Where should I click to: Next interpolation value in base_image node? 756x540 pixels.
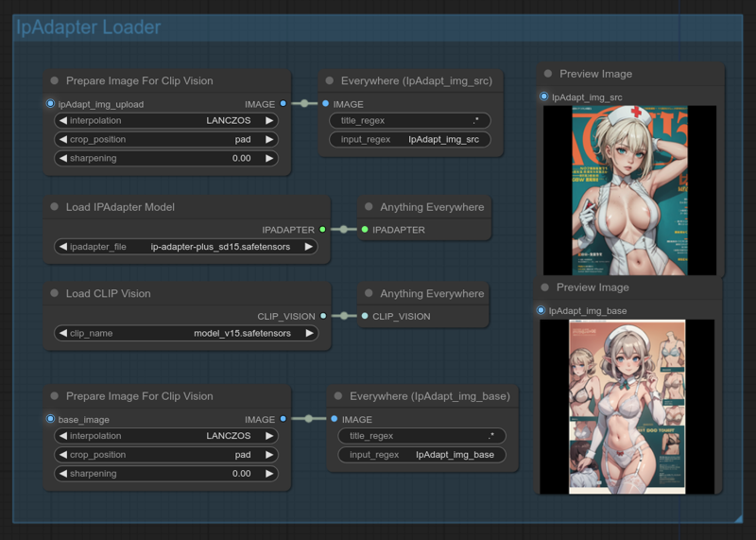[269, 435]
